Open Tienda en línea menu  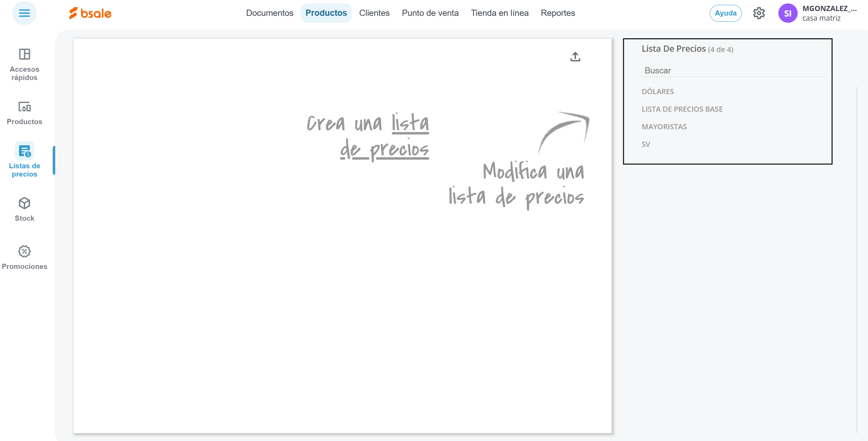pos(499,13)
